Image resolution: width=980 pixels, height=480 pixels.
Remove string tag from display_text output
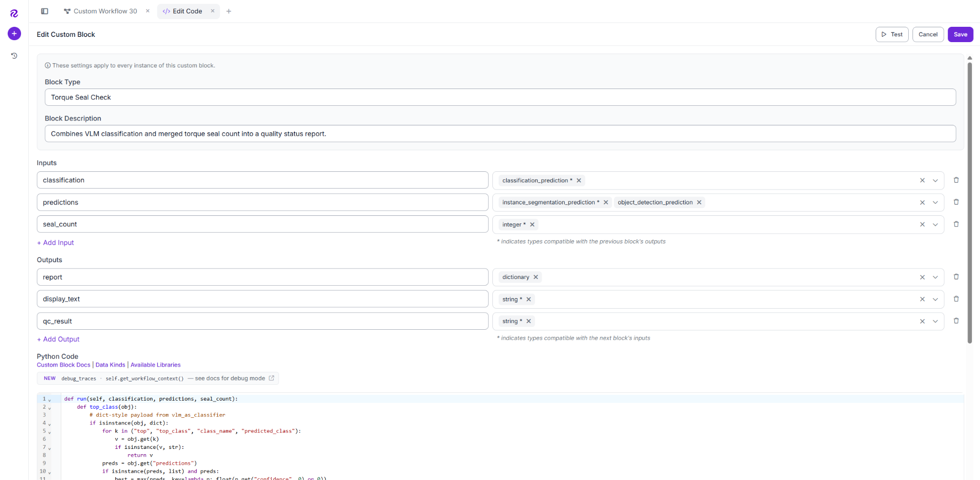coord(529,299)
